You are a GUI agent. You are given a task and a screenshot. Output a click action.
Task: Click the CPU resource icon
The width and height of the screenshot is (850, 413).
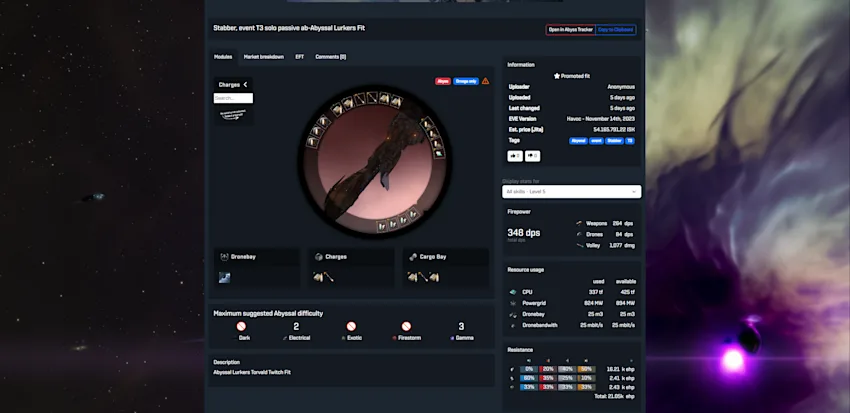tap(513, 292)
